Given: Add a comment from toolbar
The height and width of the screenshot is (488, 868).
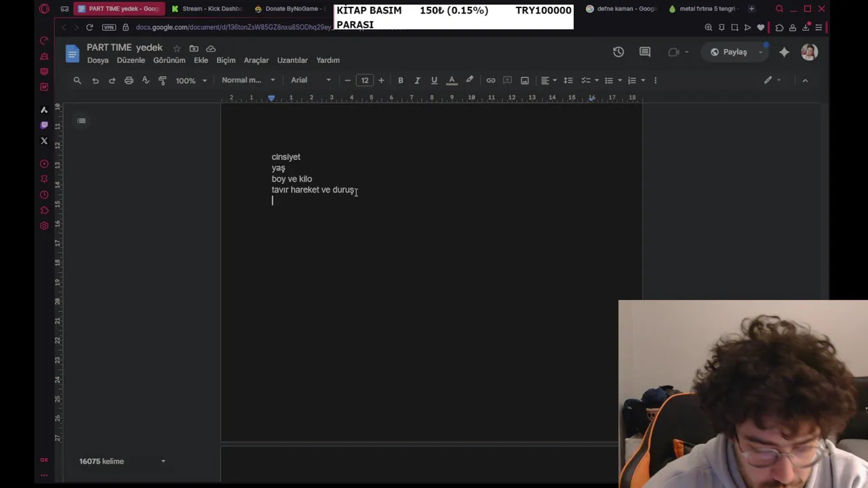Looking at the screenshot, I should coord(507,80).
